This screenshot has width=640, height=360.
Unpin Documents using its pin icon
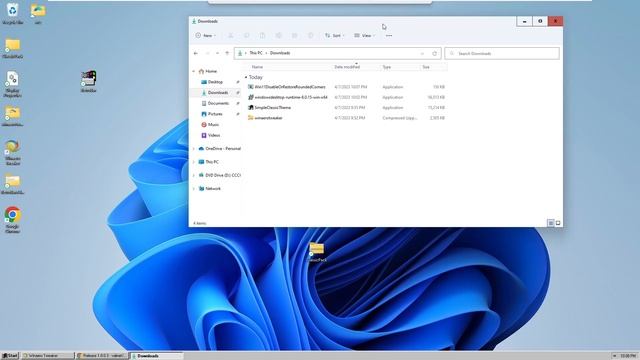click(238, 103)
